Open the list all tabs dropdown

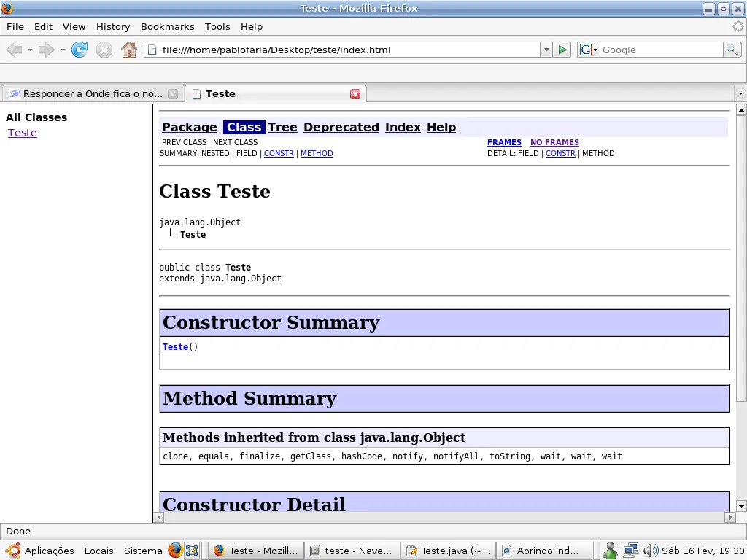coord(740,94)
